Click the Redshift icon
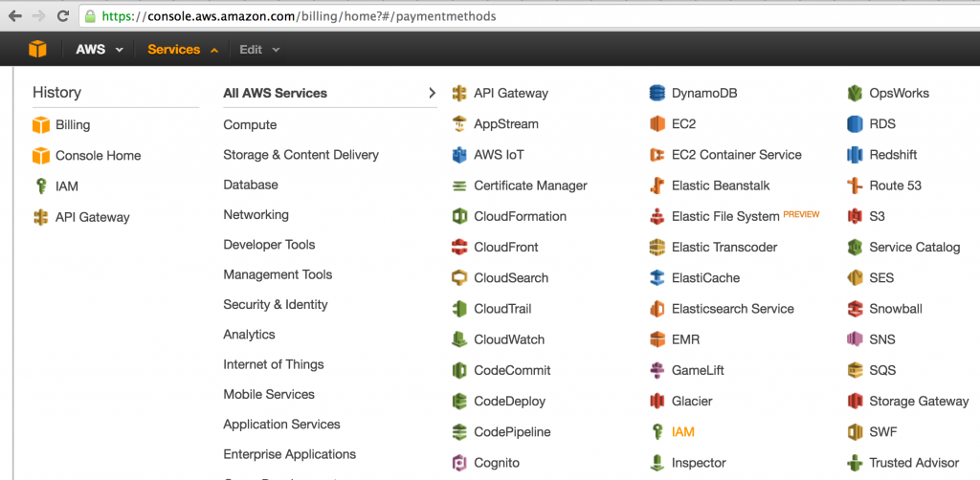Screen dimensions: 980x480 coord(855,155)
